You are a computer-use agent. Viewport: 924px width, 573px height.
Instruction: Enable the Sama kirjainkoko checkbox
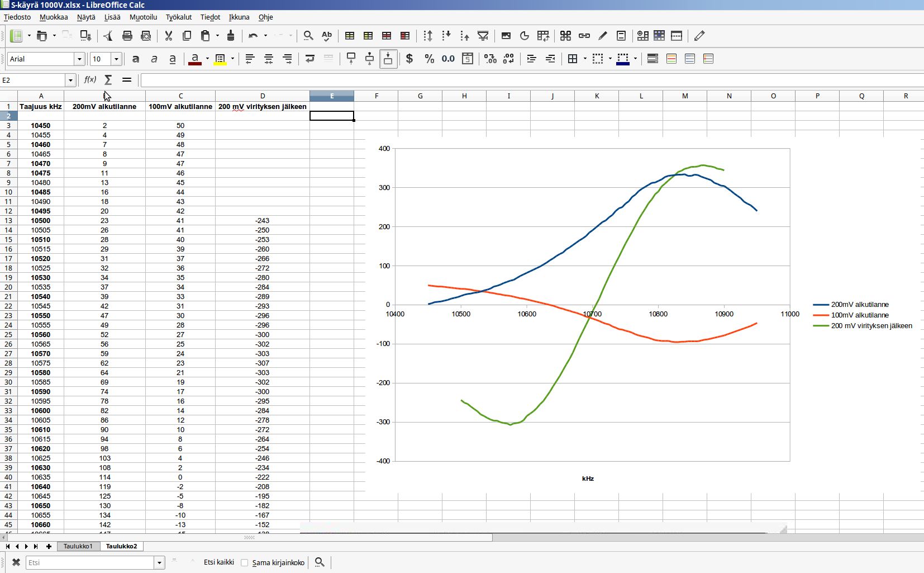click(245, 562)
